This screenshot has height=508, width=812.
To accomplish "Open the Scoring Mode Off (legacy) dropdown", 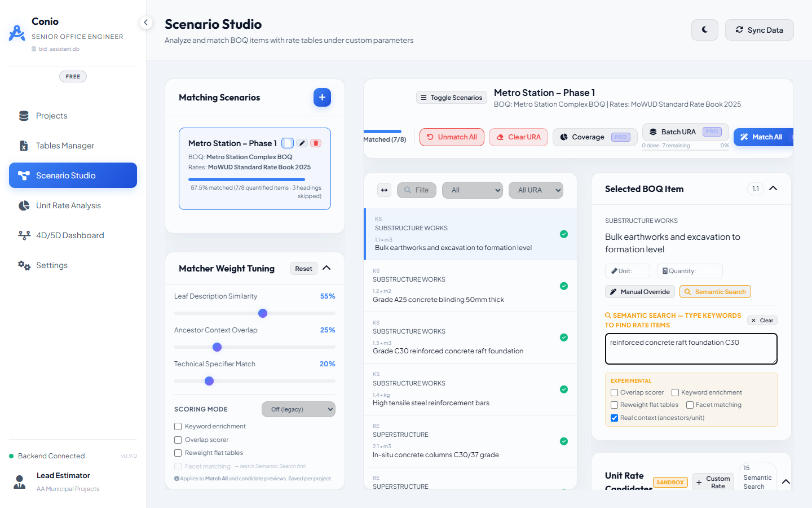I will (x=298, y=409).
